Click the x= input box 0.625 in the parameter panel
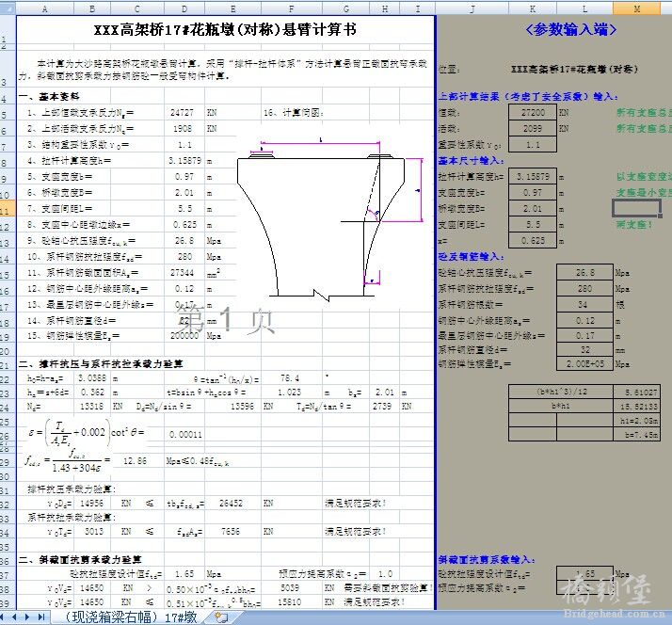672x625 pixels. [533, 240]
